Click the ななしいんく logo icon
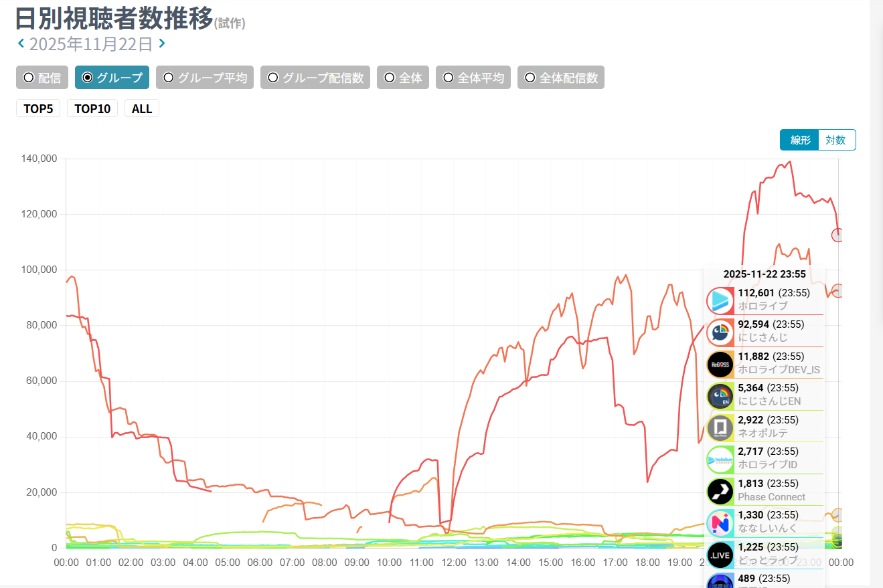Viewport: 883px width, 588px height. [x=720, y=523]
